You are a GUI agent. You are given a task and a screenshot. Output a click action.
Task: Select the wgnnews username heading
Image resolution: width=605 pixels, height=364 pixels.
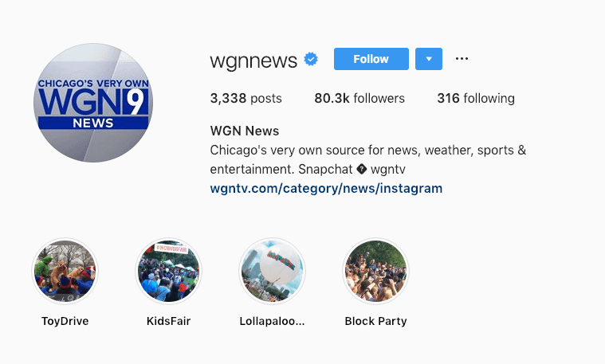tap(253, 61)
